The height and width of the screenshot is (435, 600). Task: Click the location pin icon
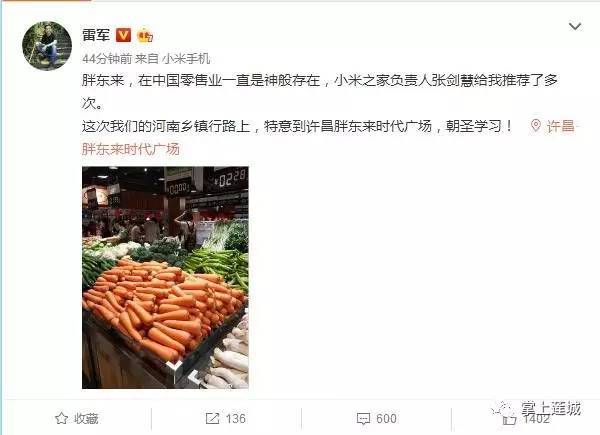536,126
